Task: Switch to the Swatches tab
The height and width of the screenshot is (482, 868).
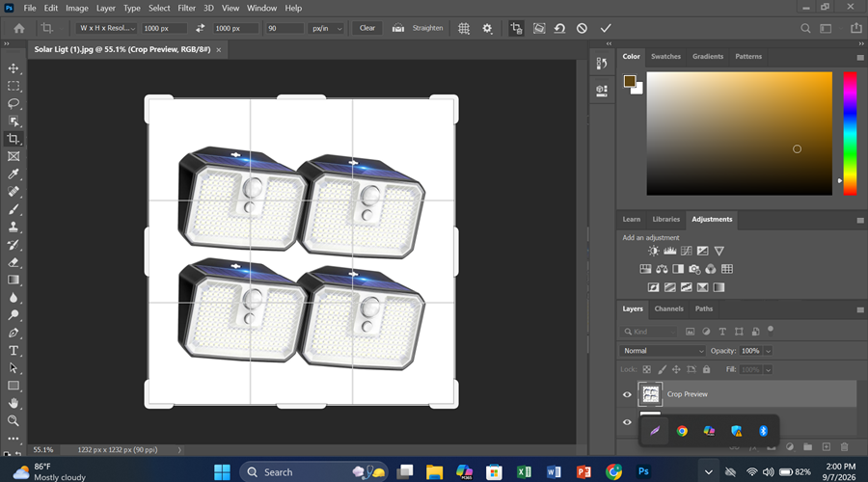Action: pyautogui.click(x=665, y=57)
